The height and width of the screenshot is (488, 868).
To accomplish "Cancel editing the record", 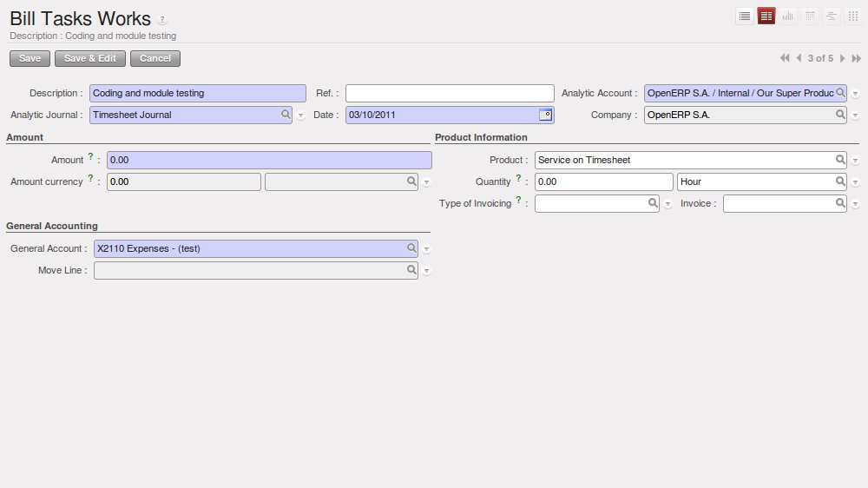I will pos(155,58).
